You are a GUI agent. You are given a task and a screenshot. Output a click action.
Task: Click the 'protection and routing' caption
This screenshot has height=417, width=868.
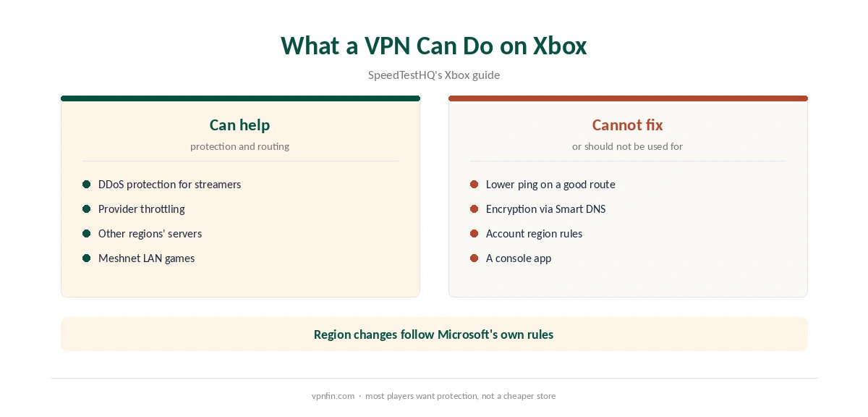(x=240, y=146)
